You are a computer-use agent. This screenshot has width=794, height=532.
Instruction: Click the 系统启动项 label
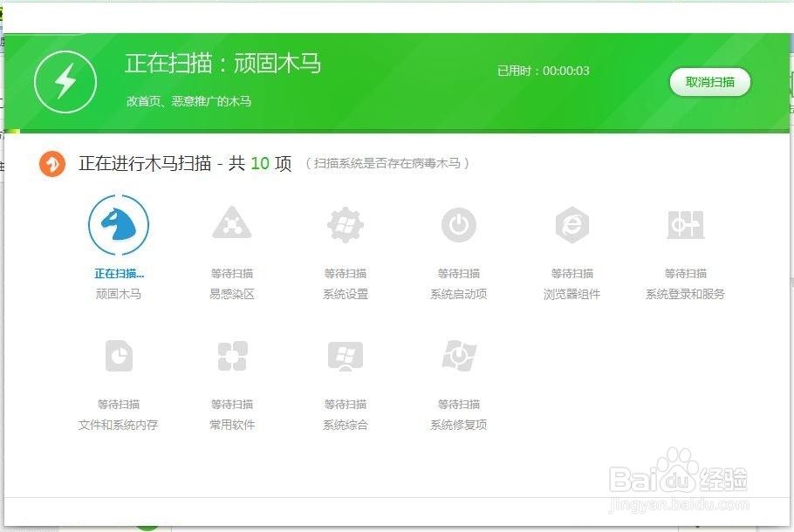click(459, 294)
